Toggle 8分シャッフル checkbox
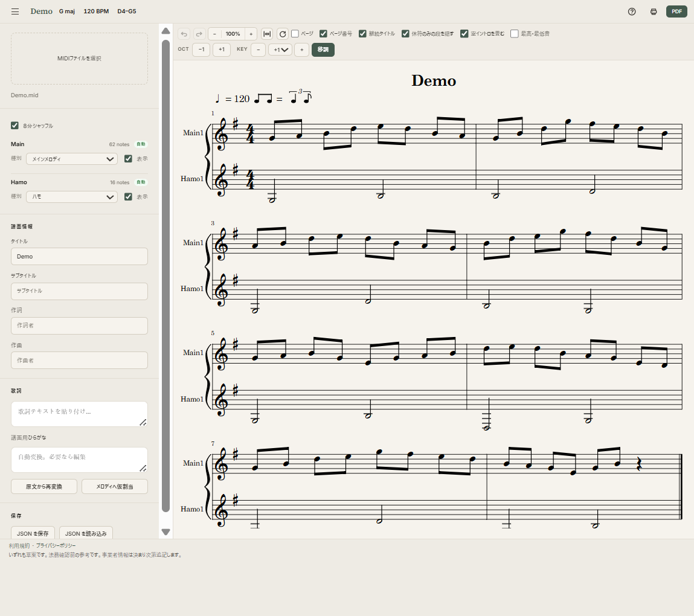Image resolution: width=694 pixels, height=616 pixels. 14,126
